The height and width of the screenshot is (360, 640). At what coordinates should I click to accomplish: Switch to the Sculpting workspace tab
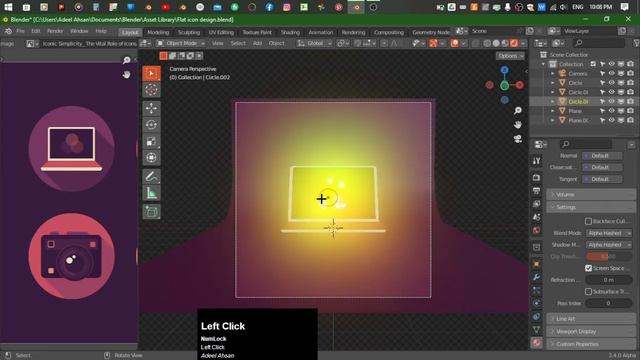pyautogui.click(x=189, y=32)
